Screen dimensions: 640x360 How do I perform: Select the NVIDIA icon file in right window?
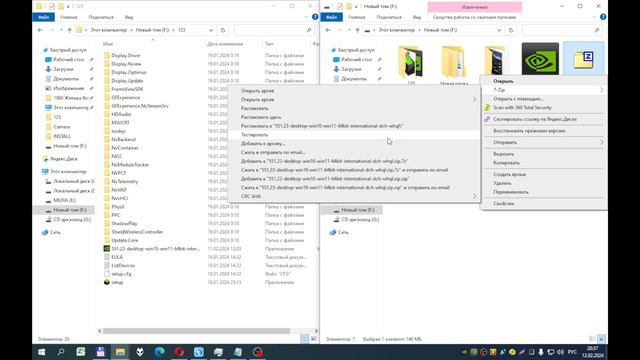tap(540, 59)
